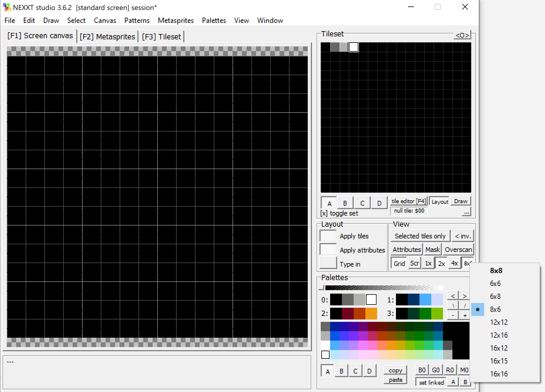
Task: Open the Palettes menu
Action: [214, 20]
